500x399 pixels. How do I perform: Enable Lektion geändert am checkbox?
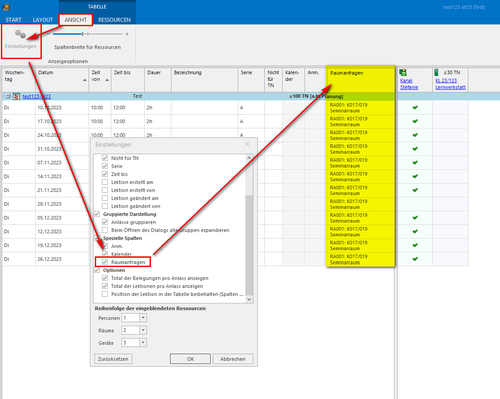pyautogui.click(x=105, y=198)
